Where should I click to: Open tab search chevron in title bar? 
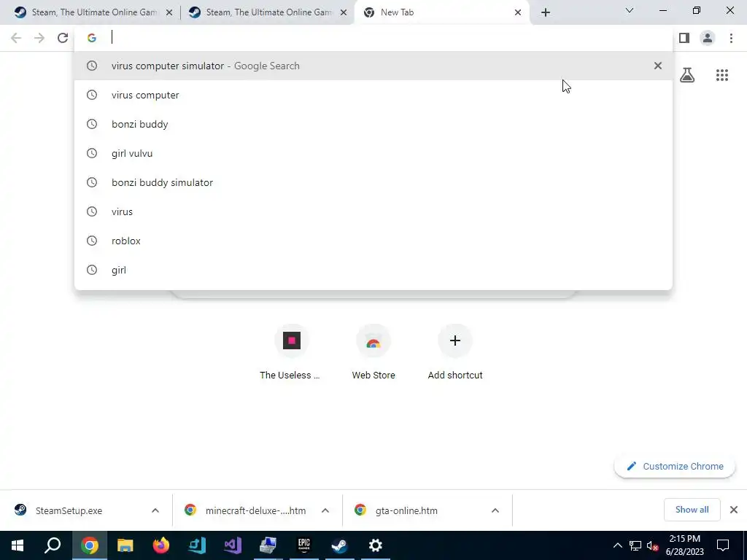630,10
